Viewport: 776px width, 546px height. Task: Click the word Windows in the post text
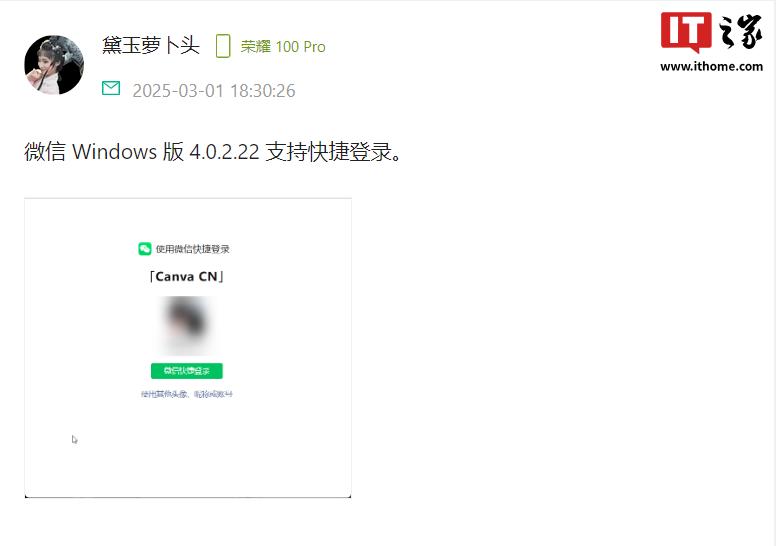(x=114, y=151)
